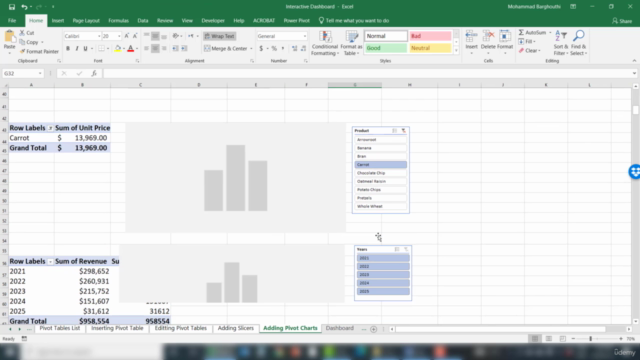Viewport: 640px width, 360px height.
Task: Open the General number format dropdown
Action: tap(304, 36)
